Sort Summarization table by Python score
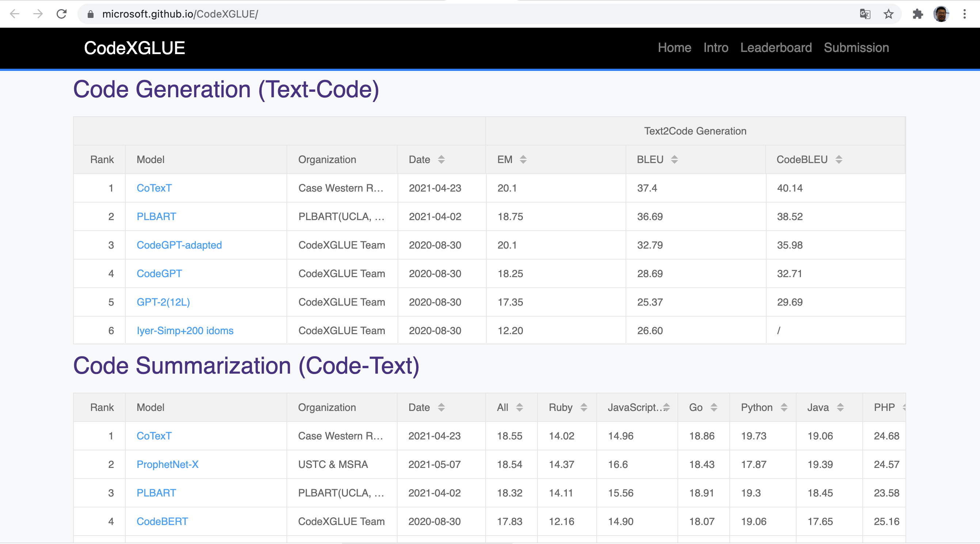Image resolution: width=980 pixels, height=544 pixels. [x=784, y=407]
